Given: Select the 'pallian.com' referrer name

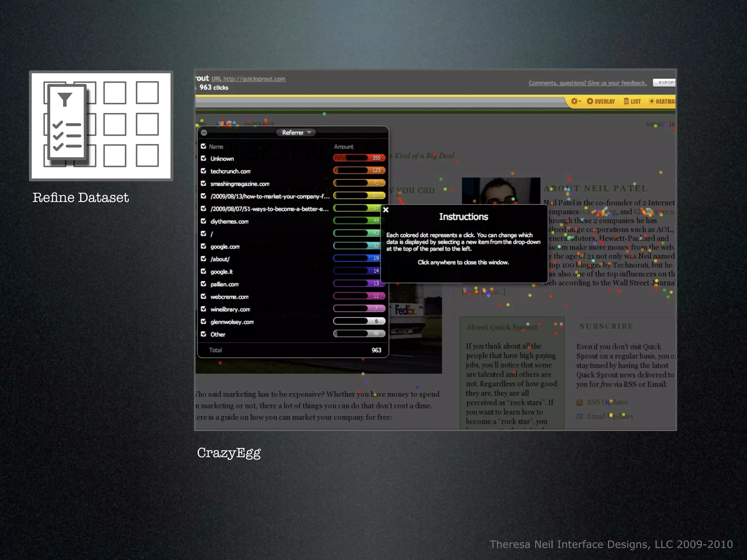Looking at the screenshot, I should 224,284.
